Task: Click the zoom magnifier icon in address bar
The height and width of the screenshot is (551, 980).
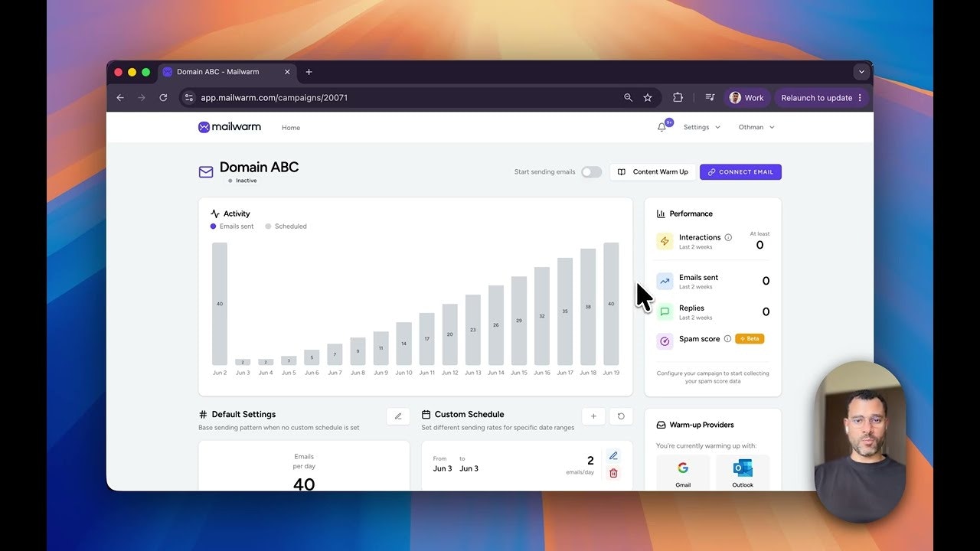Action: click(628, 97)
